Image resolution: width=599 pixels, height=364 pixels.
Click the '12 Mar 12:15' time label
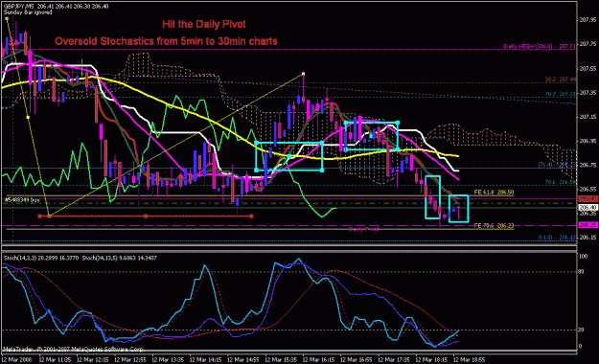(92, 360)
